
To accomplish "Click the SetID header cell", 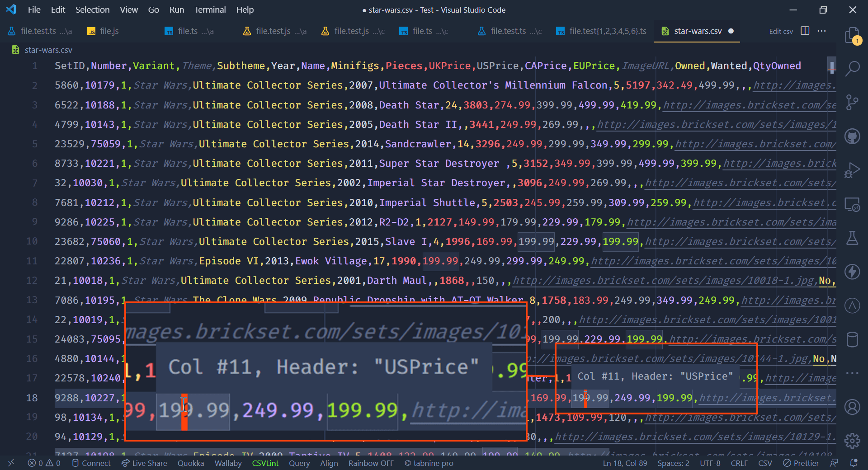I will point(70,66).
